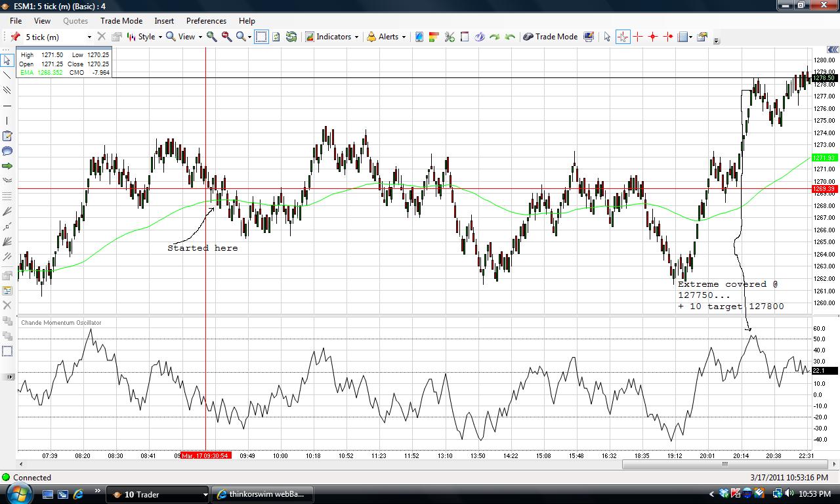Launch Internet Explorer from quick launch
This screenshot has width=840, height=504.
click(x=78, y=494)
